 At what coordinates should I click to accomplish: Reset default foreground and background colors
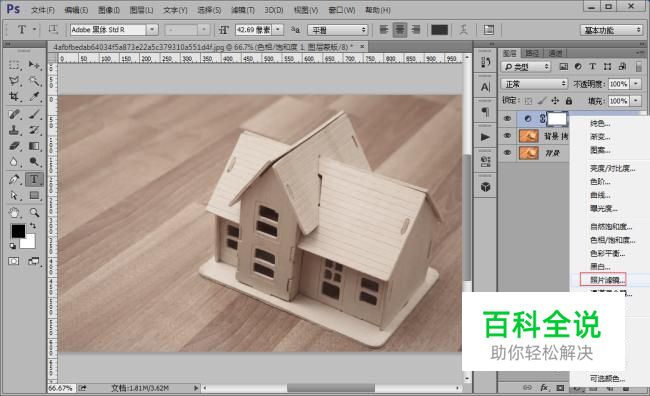13,246
